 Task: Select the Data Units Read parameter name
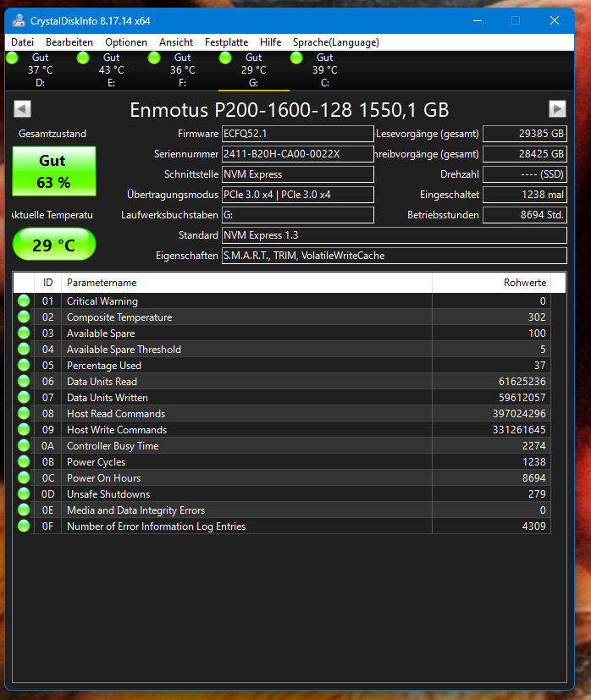102,381
